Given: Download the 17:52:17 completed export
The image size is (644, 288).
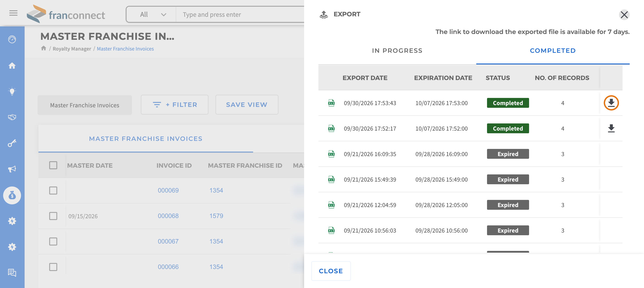Looking at the screenshot, I should click(611, 128).
